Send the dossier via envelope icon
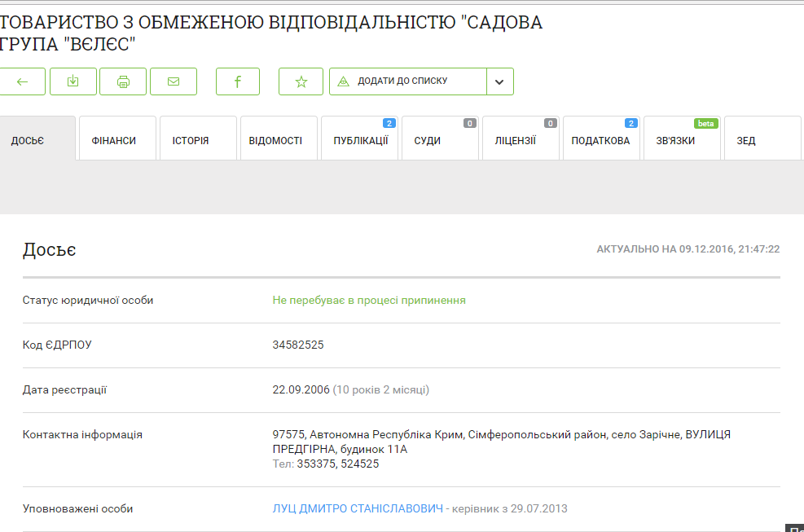 click(x=174, y=81)
